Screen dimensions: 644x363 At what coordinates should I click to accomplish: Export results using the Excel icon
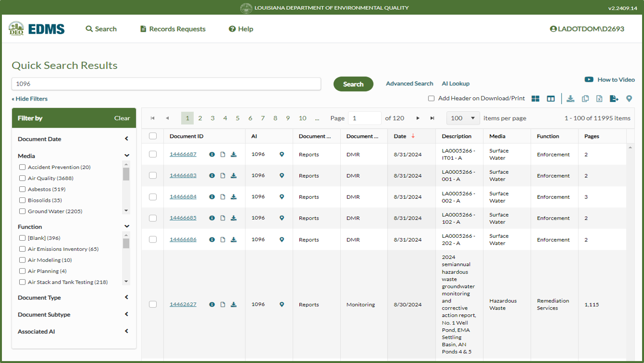click(x=599, y=99)
